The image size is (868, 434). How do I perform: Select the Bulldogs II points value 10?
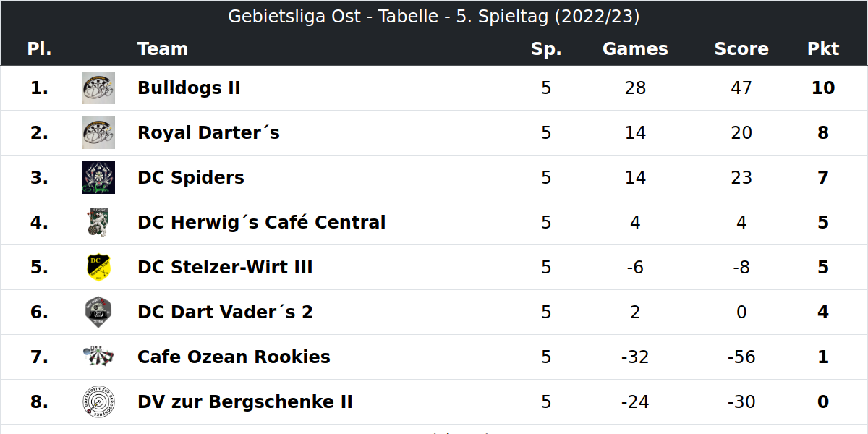823,88
